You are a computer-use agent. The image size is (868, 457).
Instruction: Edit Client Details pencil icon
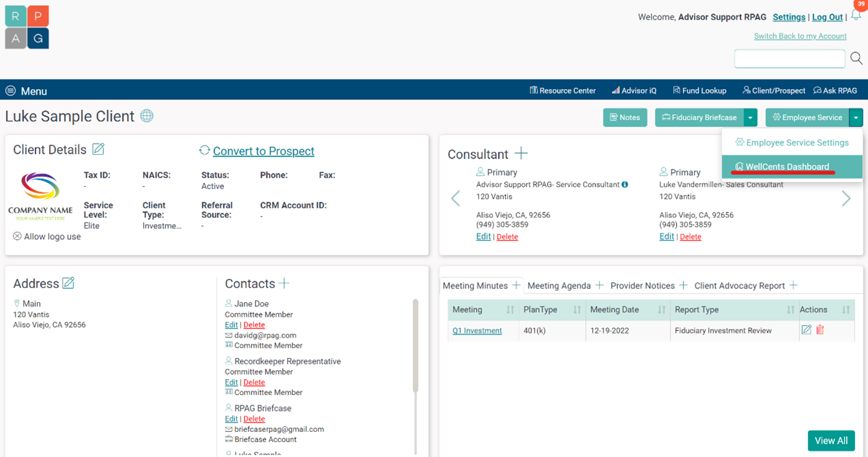(99, 149)
